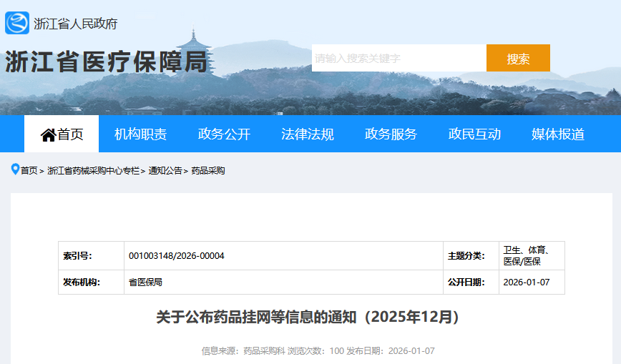Open the 机构职责 menu item
The height and width of the screenshot is (364, 621).
140,134
